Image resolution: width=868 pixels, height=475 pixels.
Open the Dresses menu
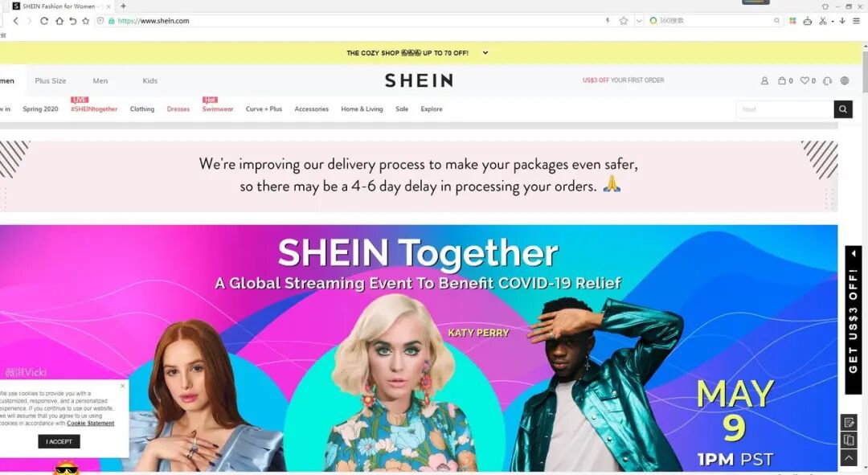(178, 109)
